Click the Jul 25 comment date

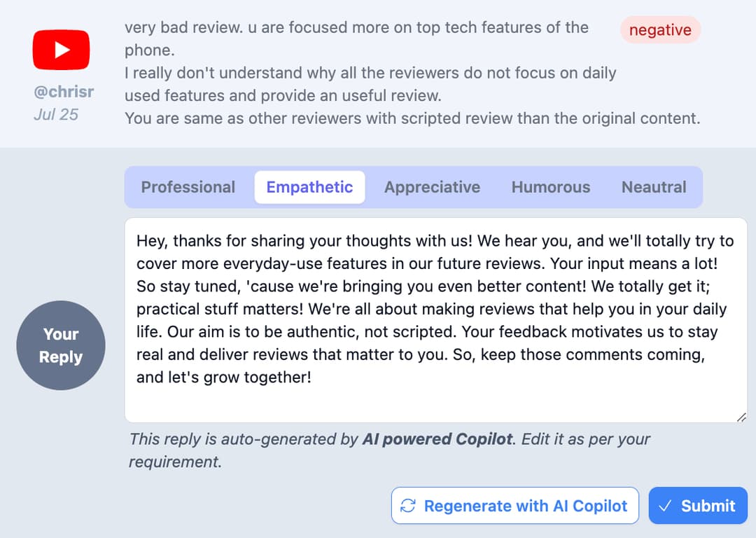tap(56, 114)
